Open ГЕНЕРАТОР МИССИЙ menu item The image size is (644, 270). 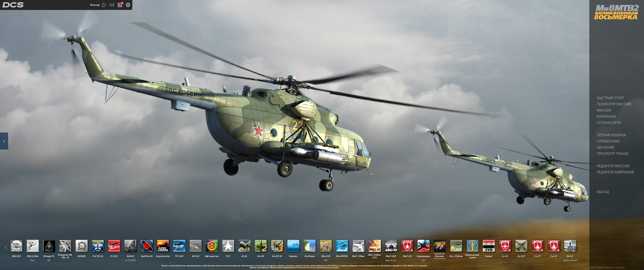pos(614,104)
